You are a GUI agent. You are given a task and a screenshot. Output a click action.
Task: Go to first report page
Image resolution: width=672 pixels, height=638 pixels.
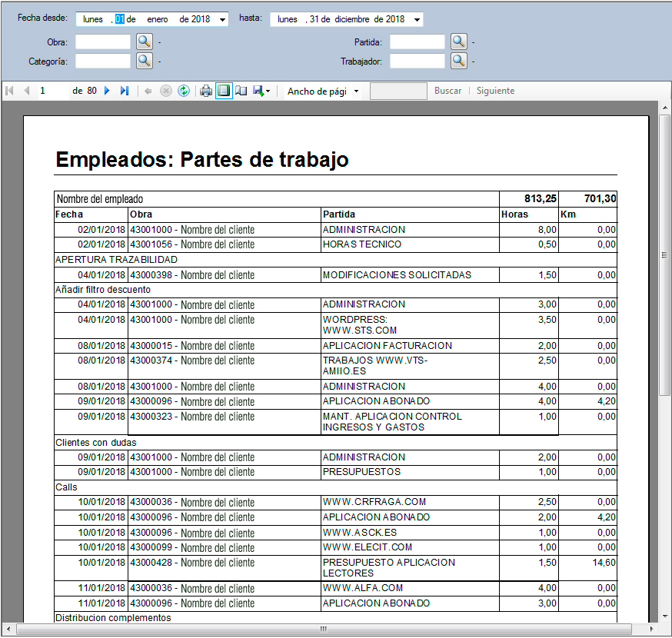[x=9, y=91]
